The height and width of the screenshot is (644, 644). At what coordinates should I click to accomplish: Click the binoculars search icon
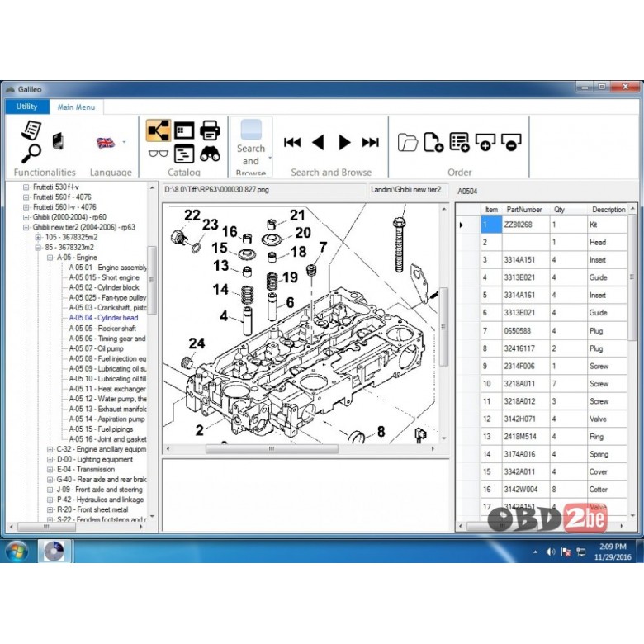(x=210, y=154)
